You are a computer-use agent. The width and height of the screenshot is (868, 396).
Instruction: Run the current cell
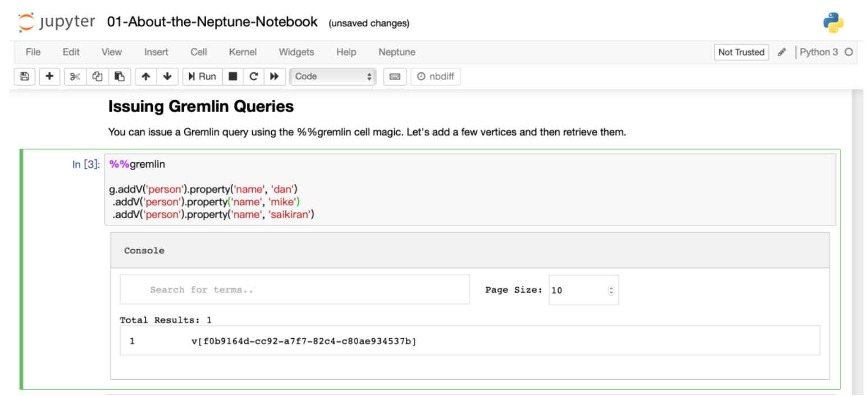tap(202, 76)
